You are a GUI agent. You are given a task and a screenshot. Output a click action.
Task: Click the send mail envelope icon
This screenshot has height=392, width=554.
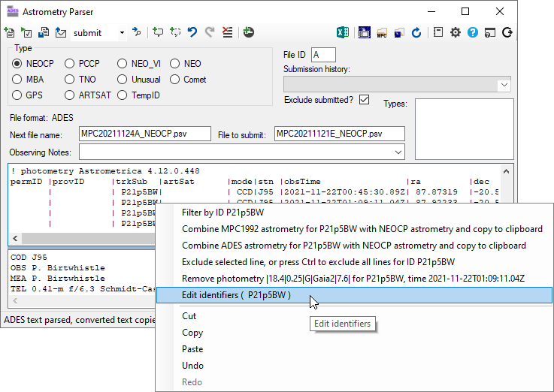[61, 33]
